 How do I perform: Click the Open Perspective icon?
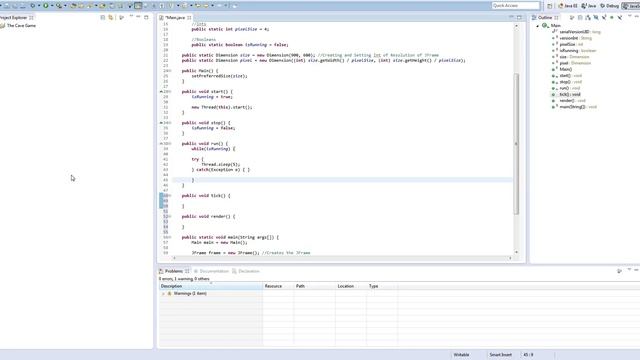click(x=549, y=6)
